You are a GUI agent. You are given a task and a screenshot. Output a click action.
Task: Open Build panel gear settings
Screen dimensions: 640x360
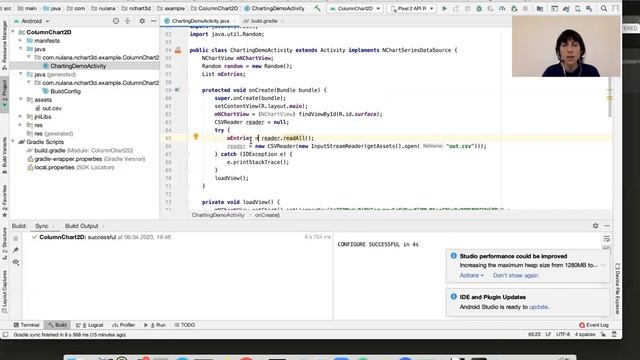(596, 226)
